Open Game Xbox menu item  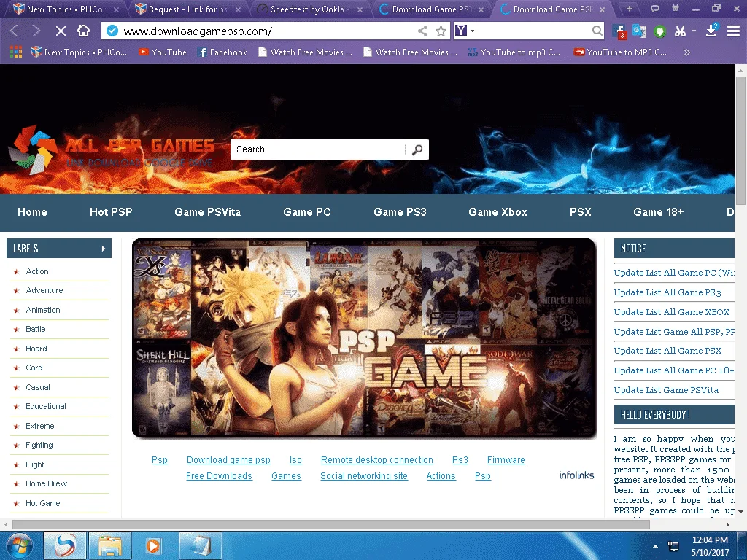[x=498, y=212]
